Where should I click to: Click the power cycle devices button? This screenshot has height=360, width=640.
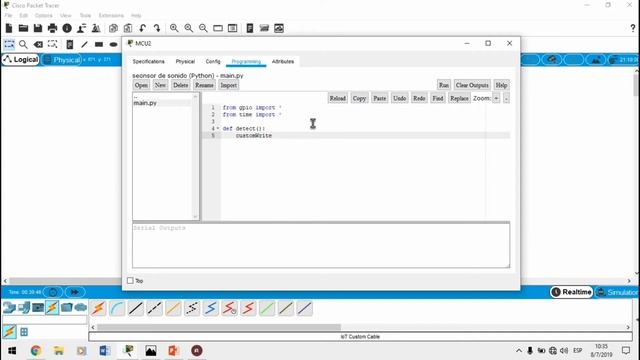pos(53,292)
